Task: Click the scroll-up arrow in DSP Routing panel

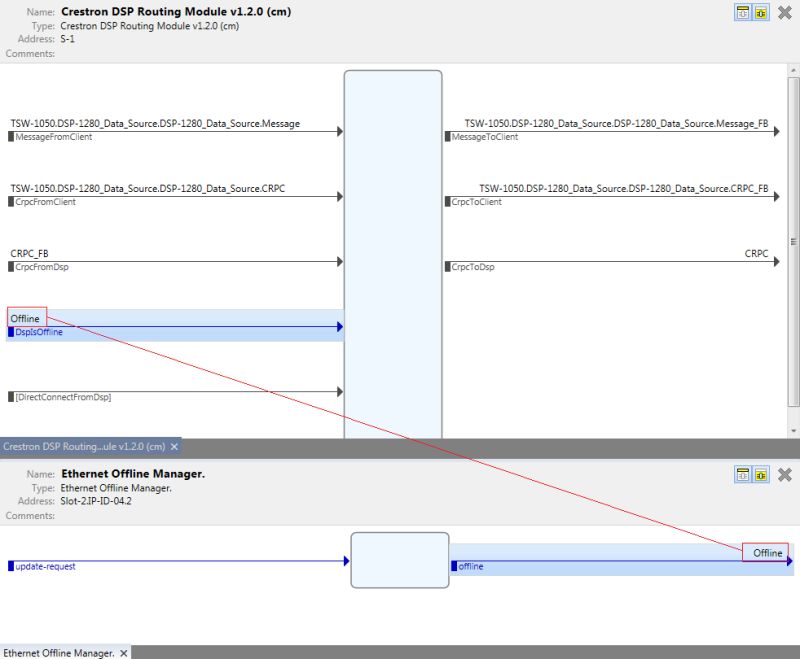Action: (793, 70)
